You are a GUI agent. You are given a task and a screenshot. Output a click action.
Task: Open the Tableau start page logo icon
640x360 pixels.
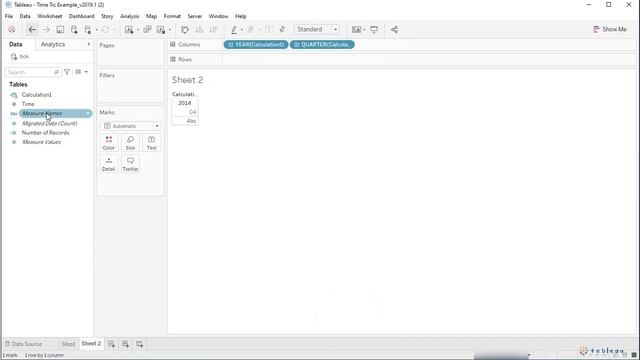(12, 29)
